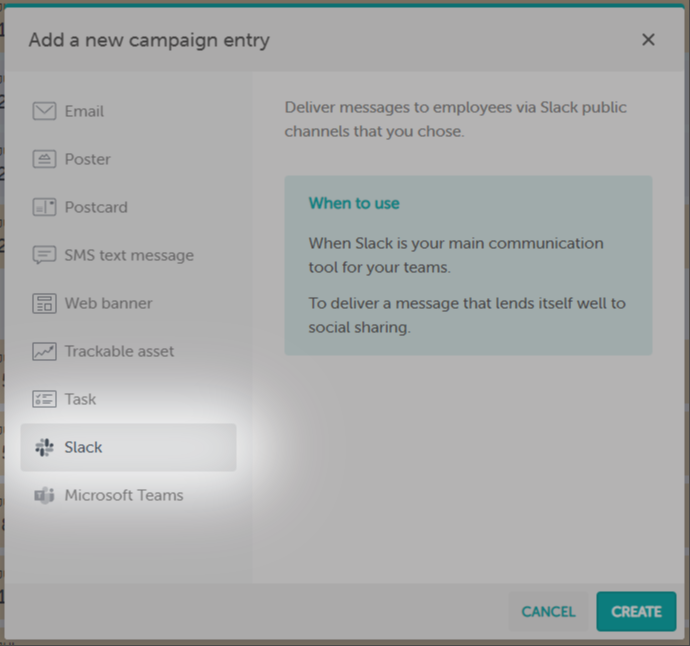Click the SMS speech bubble icon

[44, 255]
